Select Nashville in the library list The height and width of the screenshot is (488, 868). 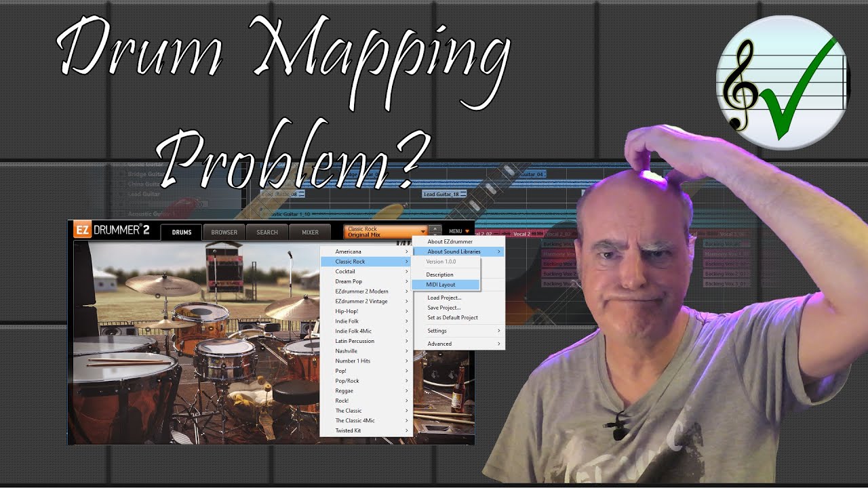(x=366, y=351)
